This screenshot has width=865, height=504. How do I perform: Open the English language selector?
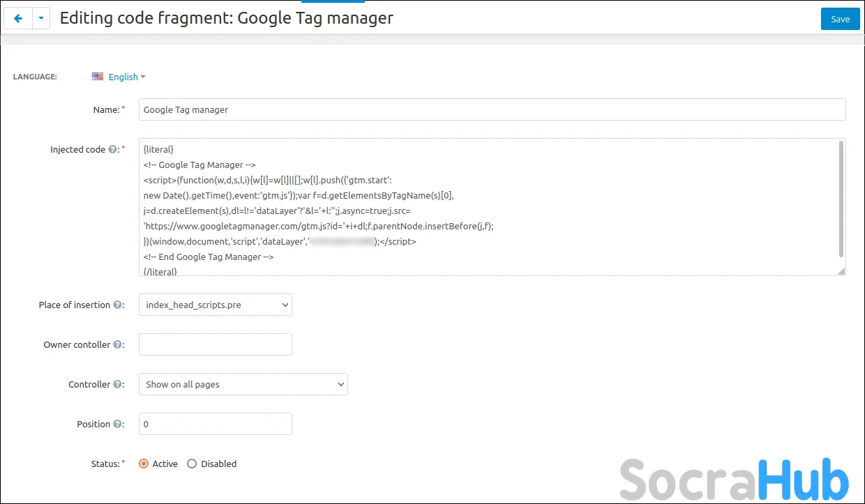click(x=126, y=77)
